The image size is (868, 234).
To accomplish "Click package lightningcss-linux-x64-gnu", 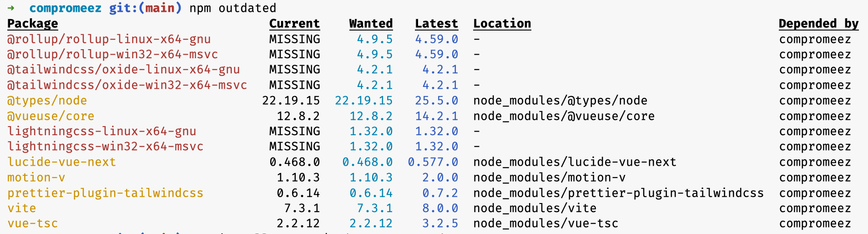I will tap(101, 132).
